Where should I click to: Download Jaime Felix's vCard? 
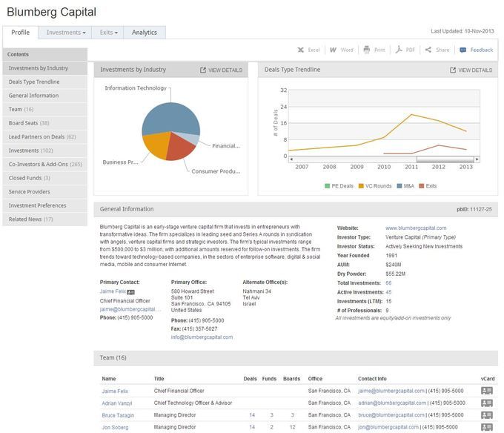coord(487,391)
